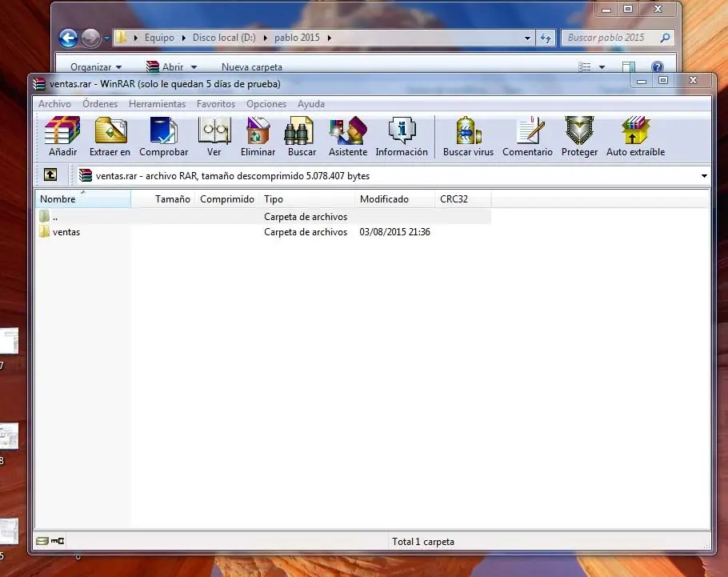This screenshot has width=728, height=577.
Task: Click Nueva carpeta in Explorer
Action: tap(252, 67)
